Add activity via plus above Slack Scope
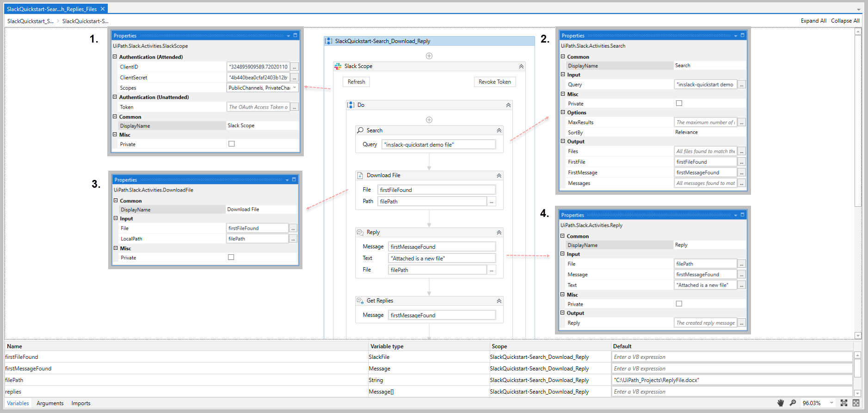This screenshot has height=413, width=868. (429, 56)
